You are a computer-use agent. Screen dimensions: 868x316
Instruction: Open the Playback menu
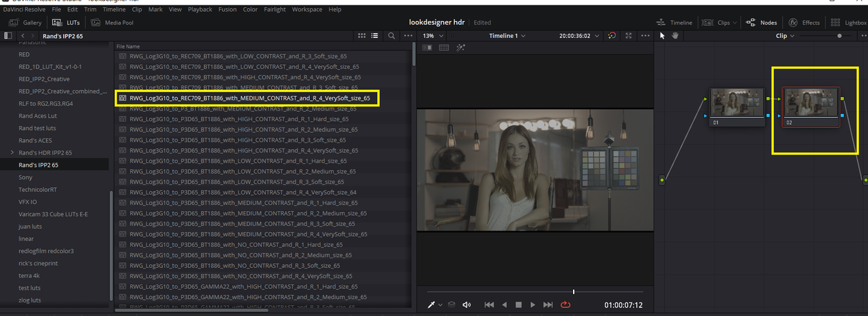pyautogui.click(x=199, y=9)
